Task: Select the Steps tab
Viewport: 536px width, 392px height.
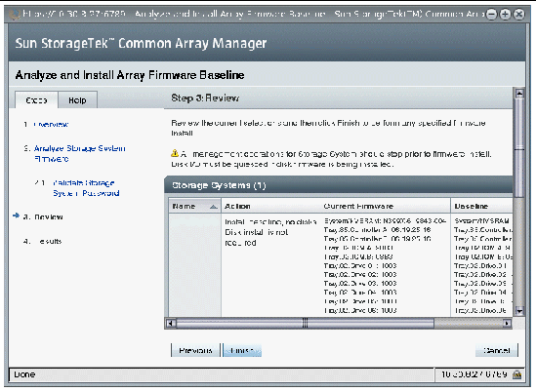Action: (x=36, y=100)
